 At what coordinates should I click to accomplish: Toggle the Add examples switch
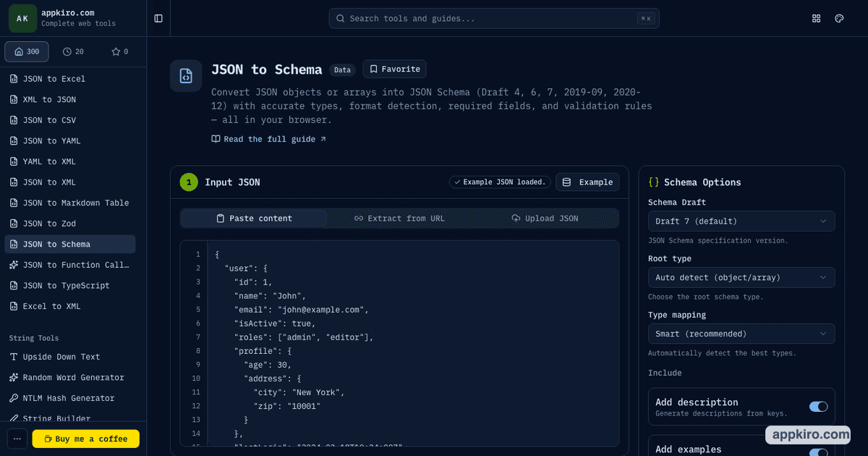(x=818, y=452)
